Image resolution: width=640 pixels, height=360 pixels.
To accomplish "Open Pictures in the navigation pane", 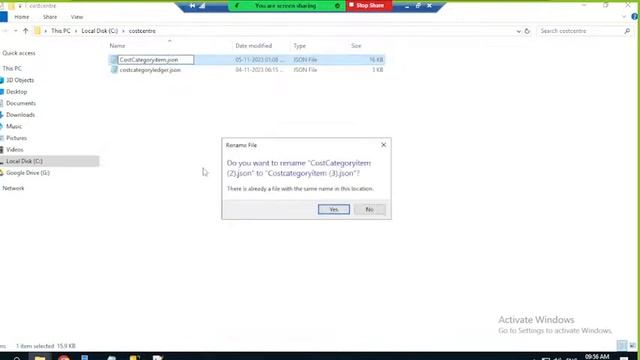I will point(16,138).
